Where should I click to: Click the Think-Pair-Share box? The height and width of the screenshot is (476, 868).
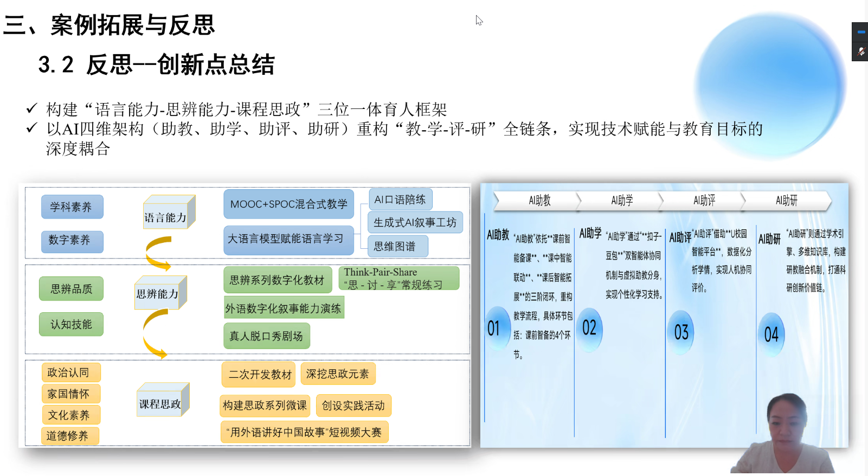(399, 278)
